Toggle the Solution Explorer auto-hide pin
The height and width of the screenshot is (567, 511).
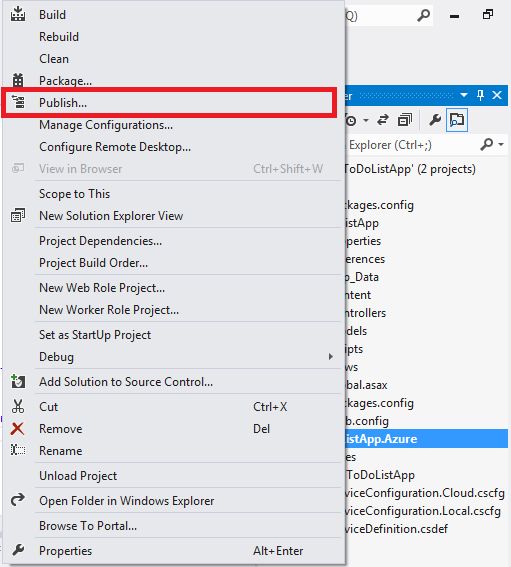[x=480, y=95]
